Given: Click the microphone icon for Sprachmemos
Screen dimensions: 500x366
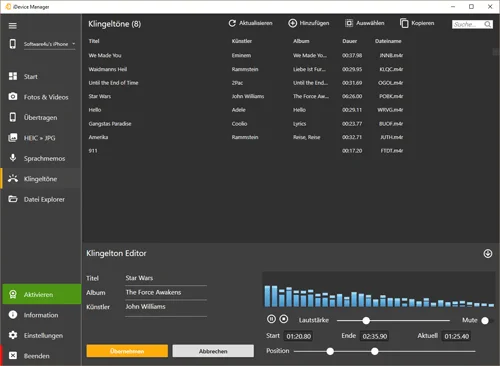Looking at the screenshot, I should point(13,158).
